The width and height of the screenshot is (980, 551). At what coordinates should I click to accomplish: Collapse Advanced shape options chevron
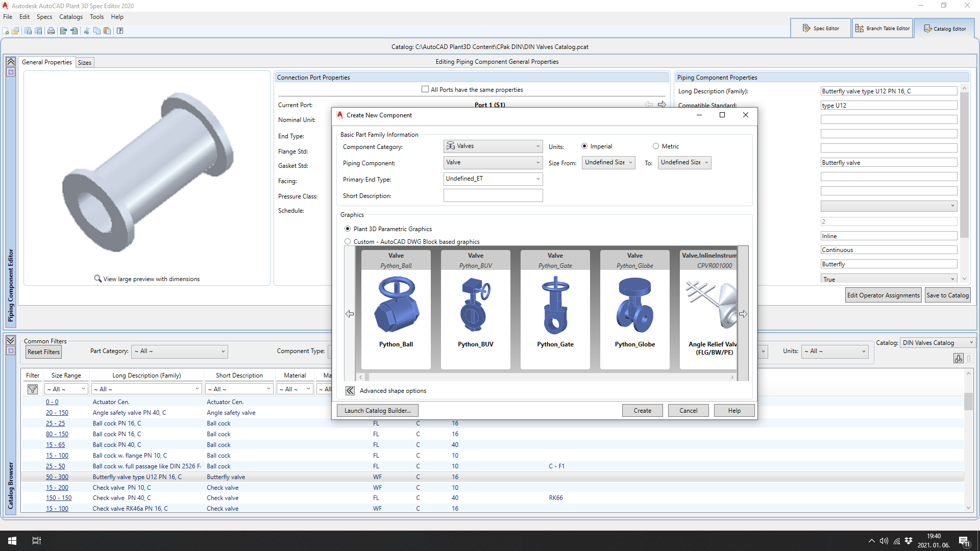350,391
